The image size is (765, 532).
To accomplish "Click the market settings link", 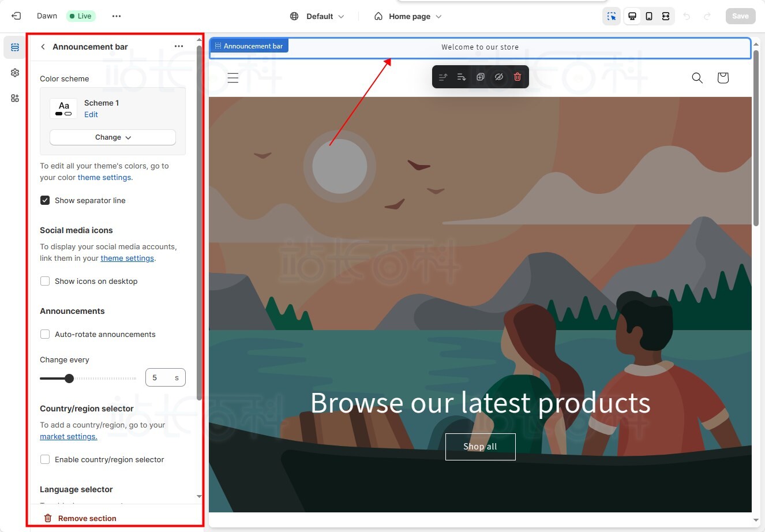I will (x=69, y=437).
